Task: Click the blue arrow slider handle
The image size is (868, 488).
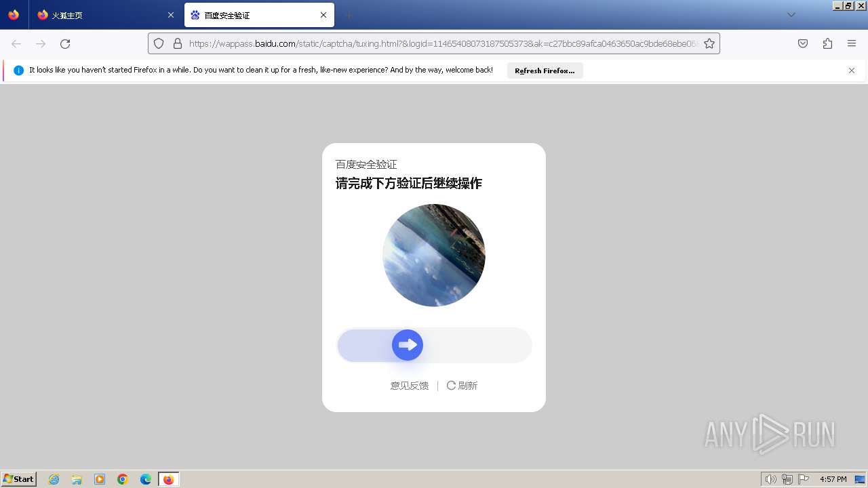Action: tap(408, 345)
